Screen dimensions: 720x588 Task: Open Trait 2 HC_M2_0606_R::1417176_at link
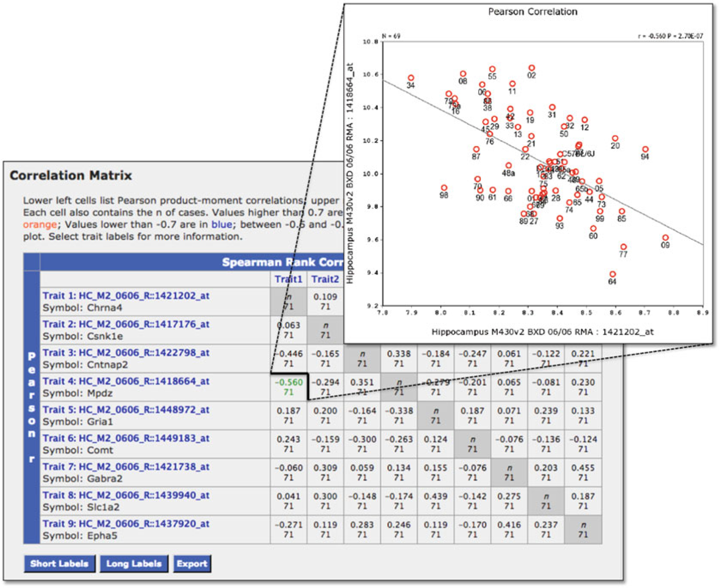126,324
